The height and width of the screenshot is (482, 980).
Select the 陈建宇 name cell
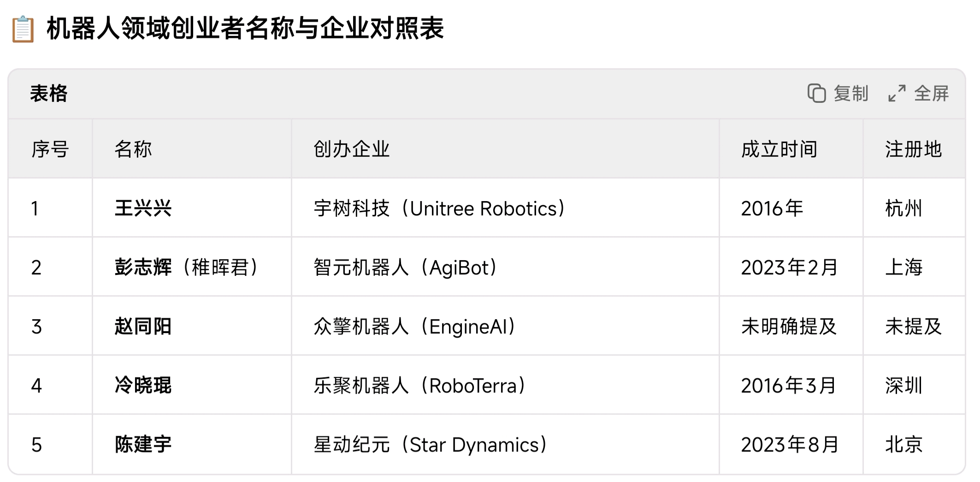click(192, 444)
